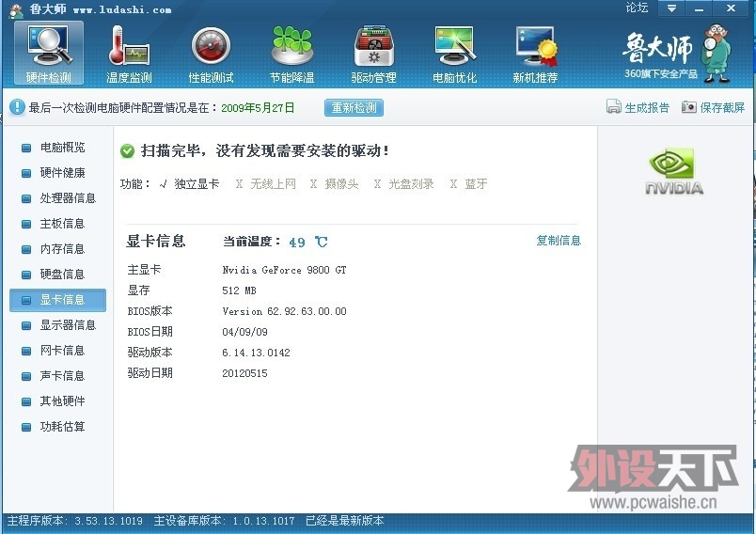This screenshot has width=756, height=534.
Task: Click the driver date 20120515
Action: click(x=244, y=373)
